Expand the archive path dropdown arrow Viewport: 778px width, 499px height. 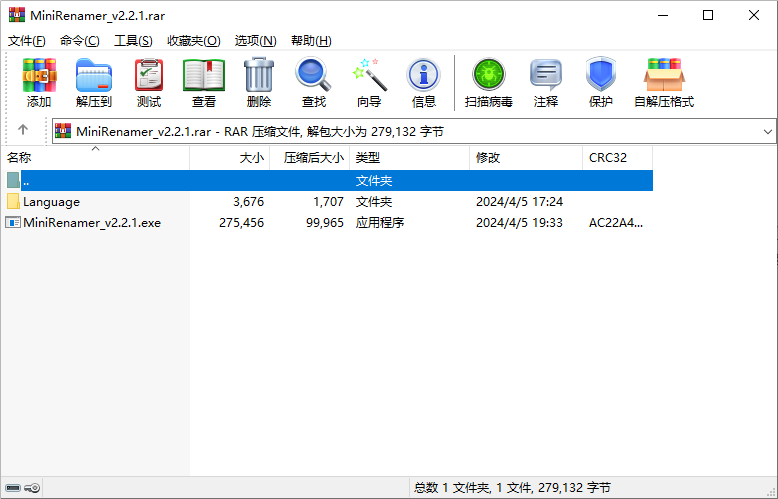[x=768, y=131]
